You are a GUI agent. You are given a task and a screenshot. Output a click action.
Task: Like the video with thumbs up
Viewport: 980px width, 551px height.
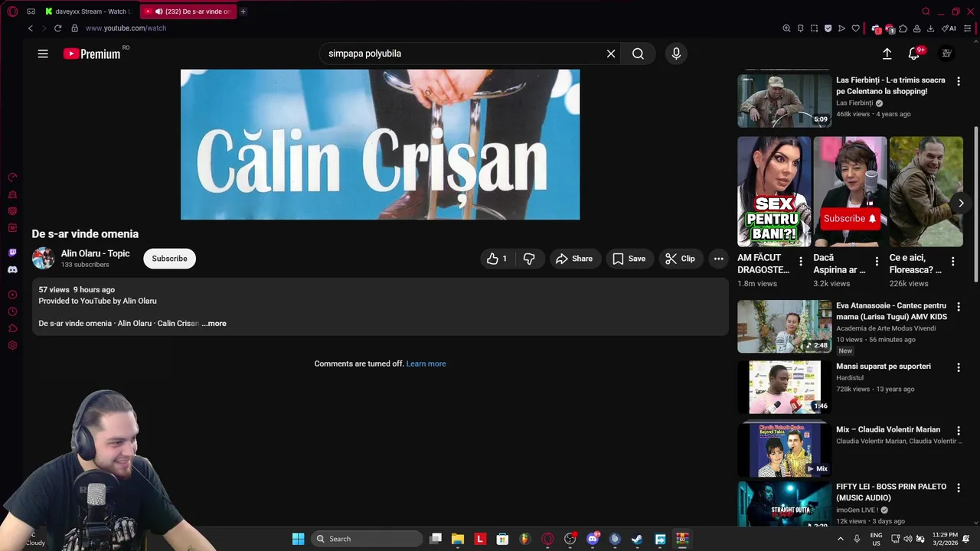click(497, 259)
